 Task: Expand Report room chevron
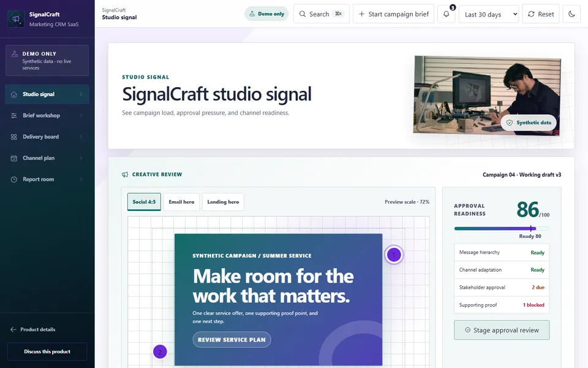[x=81, y=180]
